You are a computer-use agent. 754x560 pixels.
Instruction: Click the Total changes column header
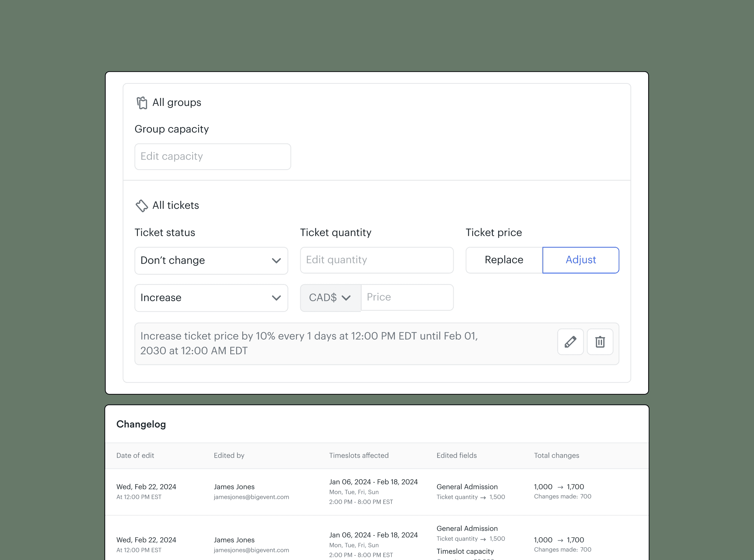(x=556, y=456)
